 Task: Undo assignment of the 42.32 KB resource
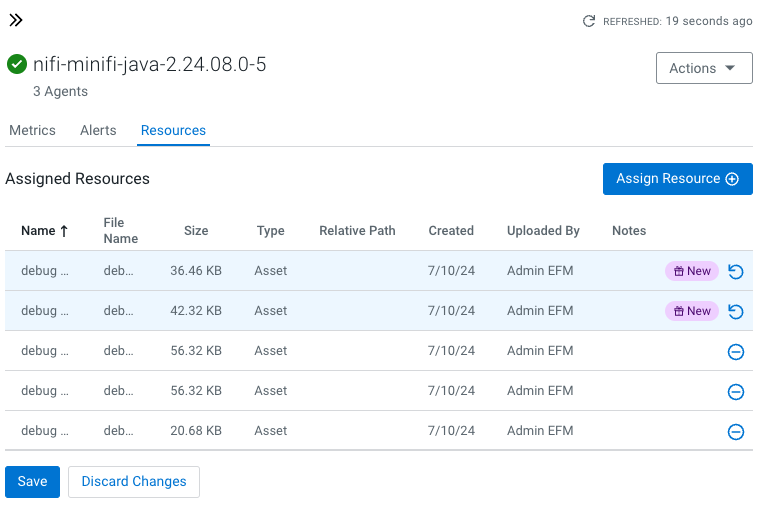point(736,312)
